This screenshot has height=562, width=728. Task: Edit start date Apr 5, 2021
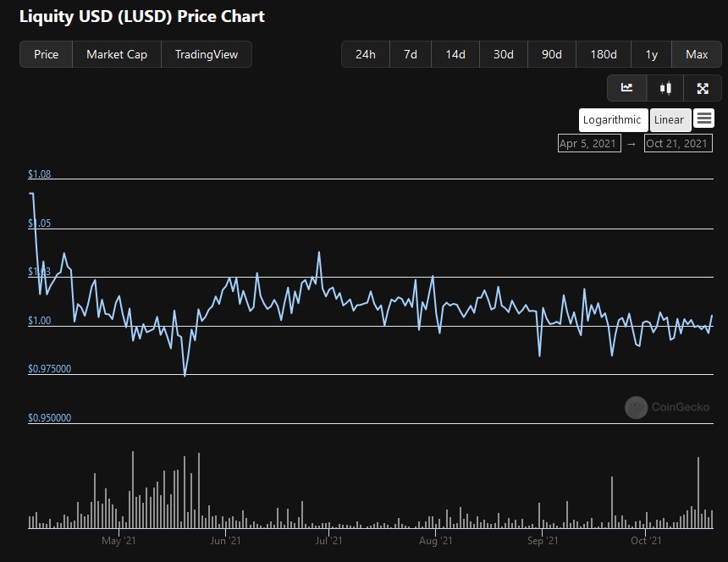pyautogui.click(x=588, y=143)
